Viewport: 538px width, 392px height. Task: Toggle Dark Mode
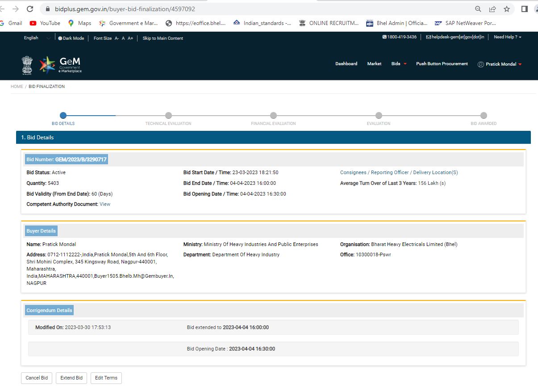(x=71, y=38)
